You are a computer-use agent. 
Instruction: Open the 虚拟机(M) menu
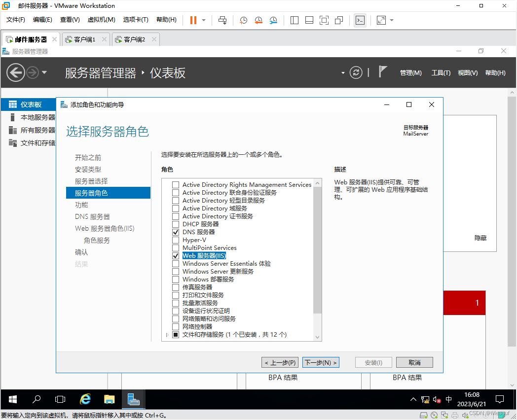tap(101, 20)
